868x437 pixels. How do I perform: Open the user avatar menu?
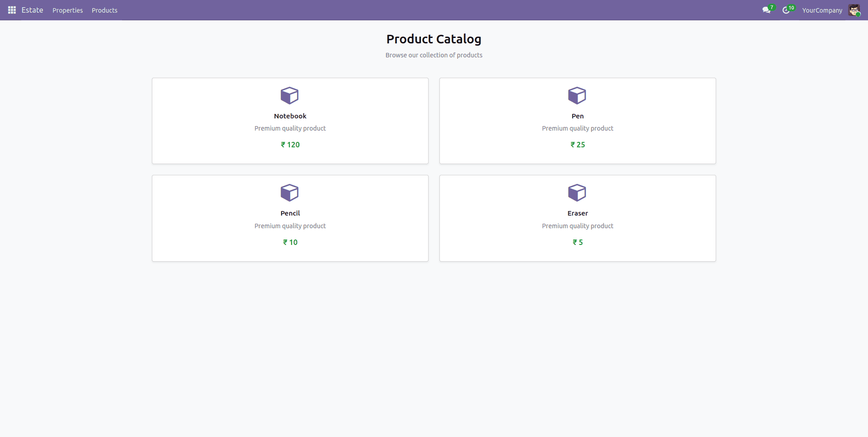click(855, 10)
